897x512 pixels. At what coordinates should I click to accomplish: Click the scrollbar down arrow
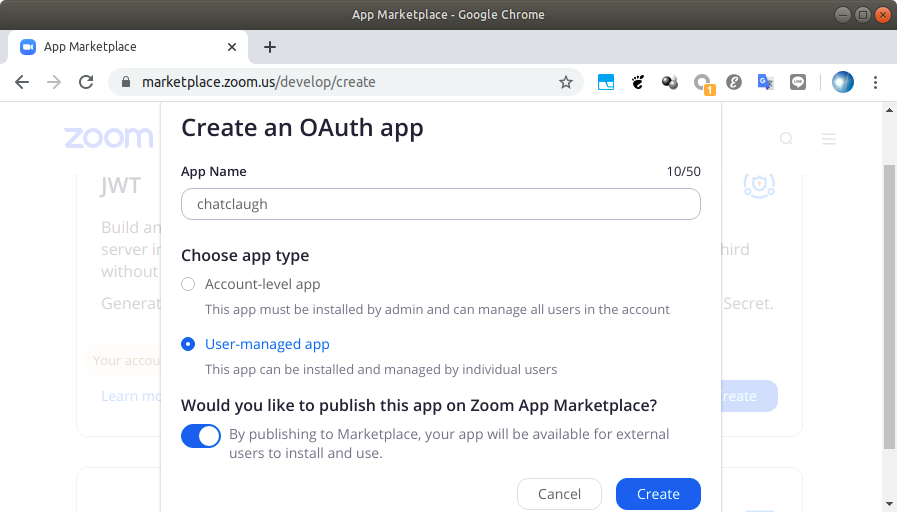889,504
